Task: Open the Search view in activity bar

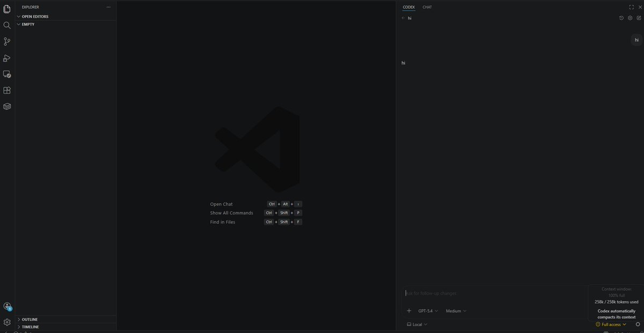Action: tap(7, 25)
